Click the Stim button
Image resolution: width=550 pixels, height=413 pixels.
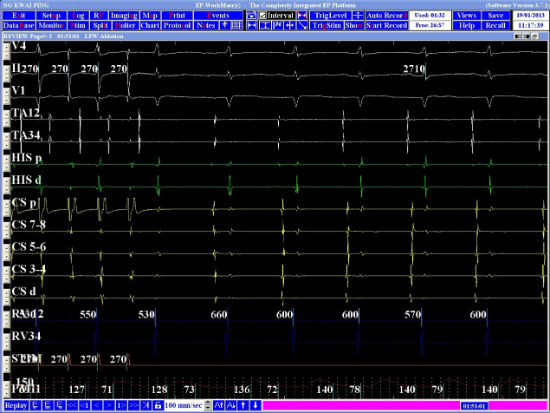78,26
